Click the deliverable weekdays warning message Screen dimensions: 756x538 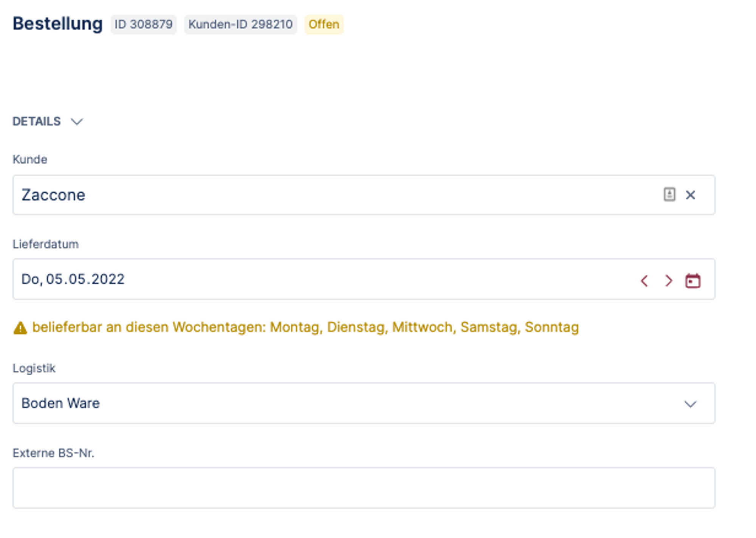click(305, 327)
